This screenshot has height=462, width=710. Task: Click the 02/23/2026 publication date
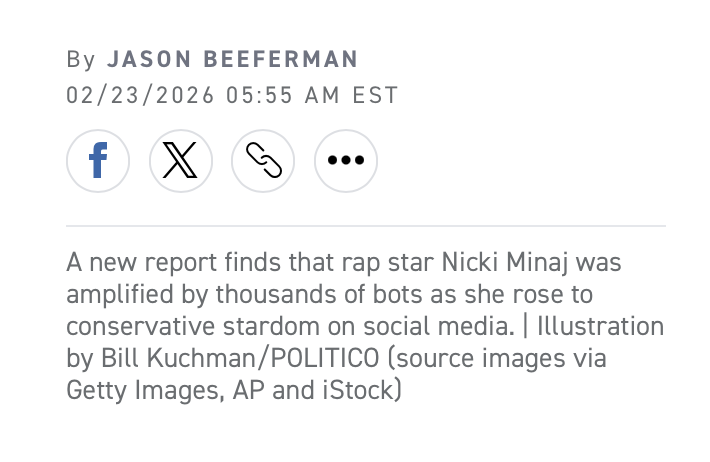[x=140, y=96]
